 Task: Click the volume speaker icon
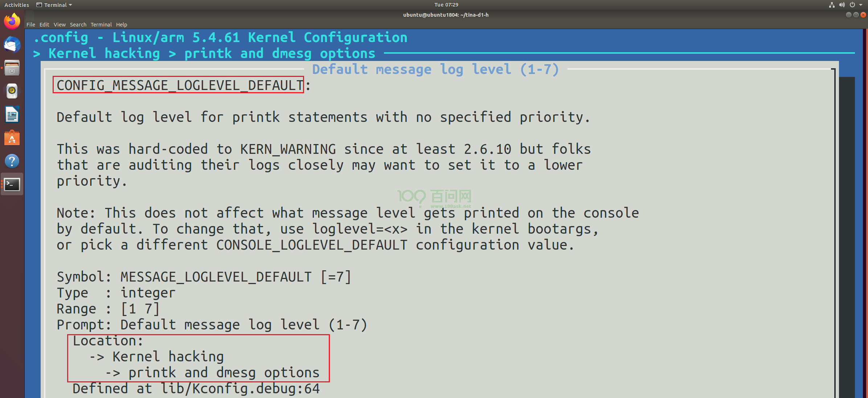pos(842,5)
